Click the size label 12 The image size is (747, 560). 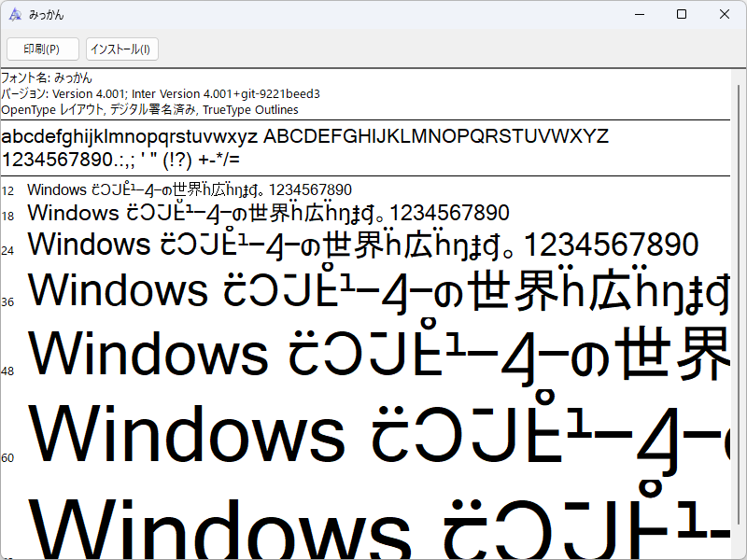point(7,191)
